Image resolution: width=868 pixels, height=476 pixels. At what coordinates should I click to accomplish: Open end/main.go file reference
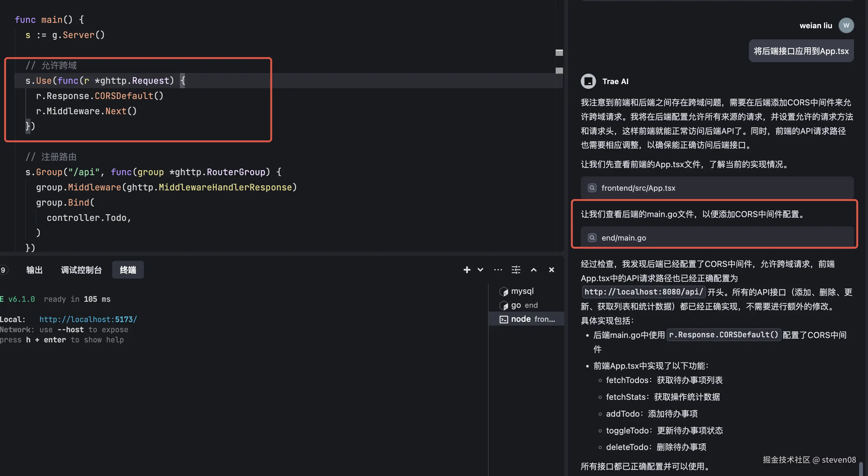(x=624, y=238)
